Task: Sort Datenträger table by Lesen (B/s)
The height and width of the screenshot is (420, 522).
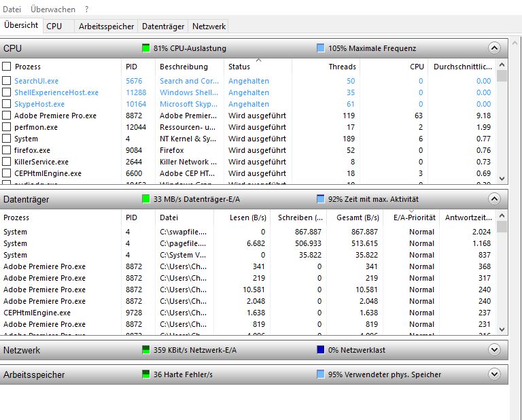Action: (x=242, y=217)
